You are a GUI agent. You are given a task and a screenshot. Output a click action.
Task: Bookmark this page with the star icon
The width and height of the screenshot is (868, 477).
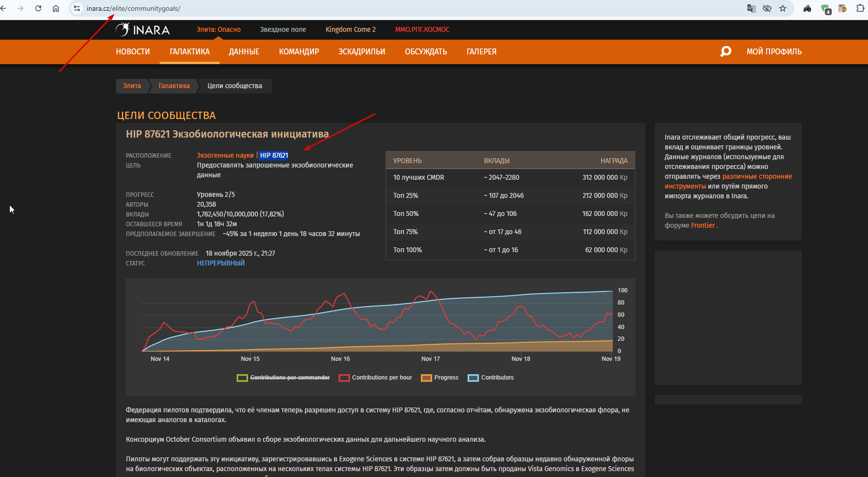tap(783, 8)
